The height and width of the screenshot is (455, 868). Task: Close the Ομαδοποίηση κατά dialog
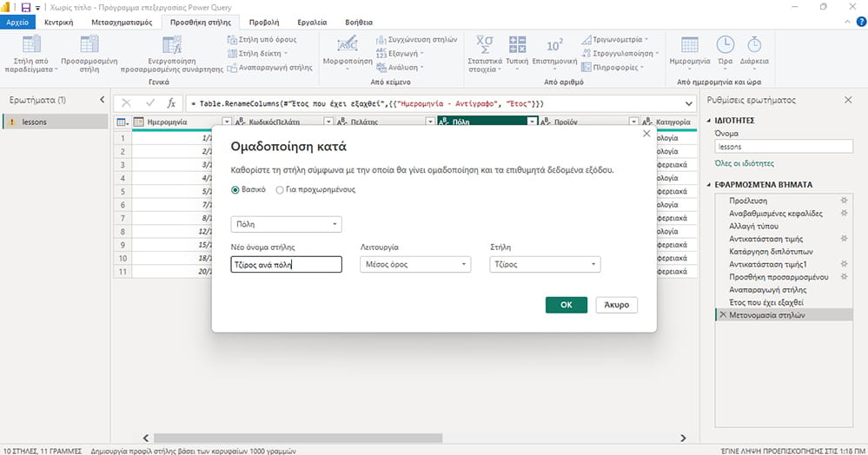(646, 134)
